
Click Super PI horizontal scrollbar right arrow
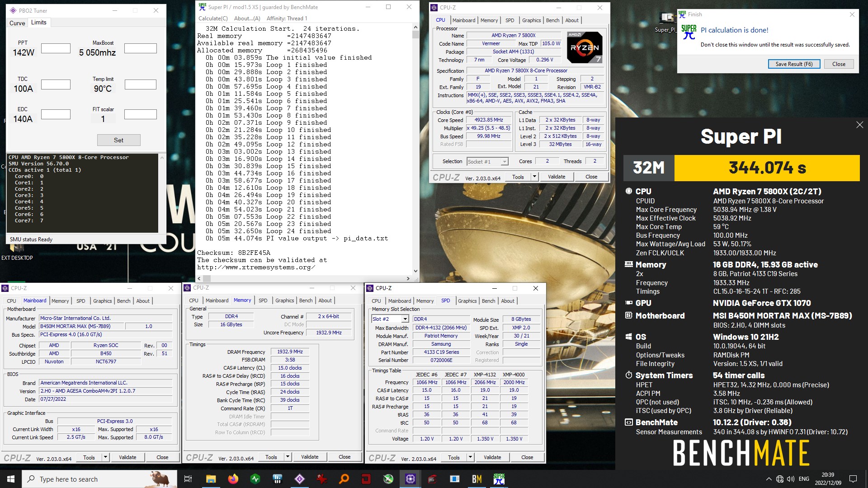pyautogui.click(x=408, y=278)
